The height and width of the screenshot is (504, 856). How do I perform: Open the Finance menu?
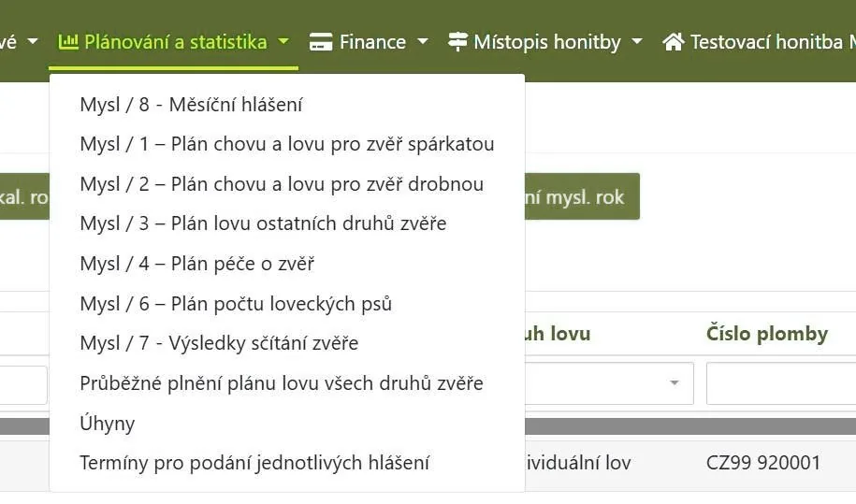[369, 42]
